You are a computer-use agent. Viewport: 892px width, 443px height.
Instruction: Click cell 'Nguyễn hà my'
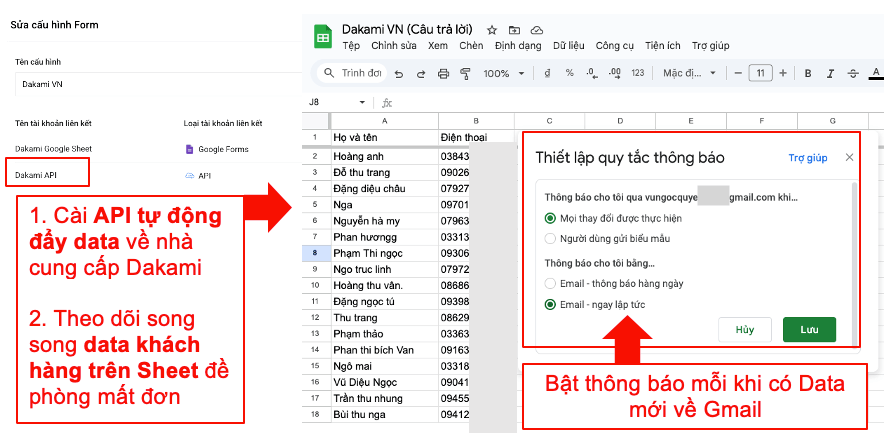[385, 221]
